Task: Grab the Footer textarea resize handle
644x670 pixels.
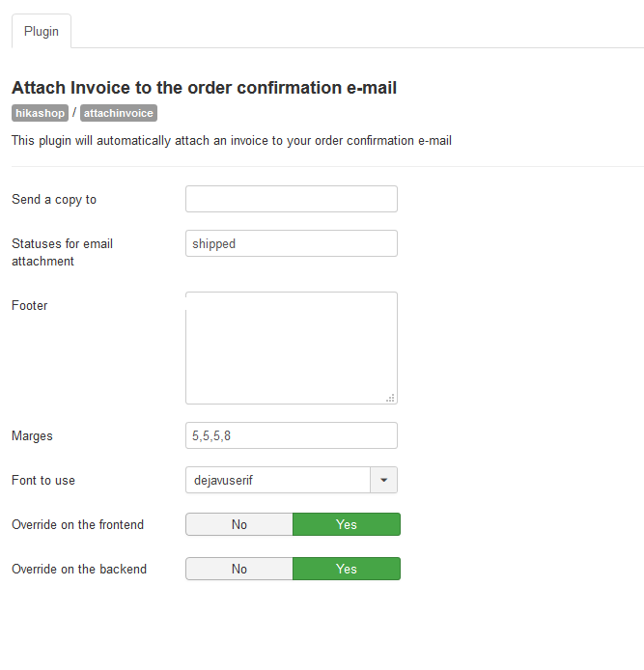Action: click(390, 398)
